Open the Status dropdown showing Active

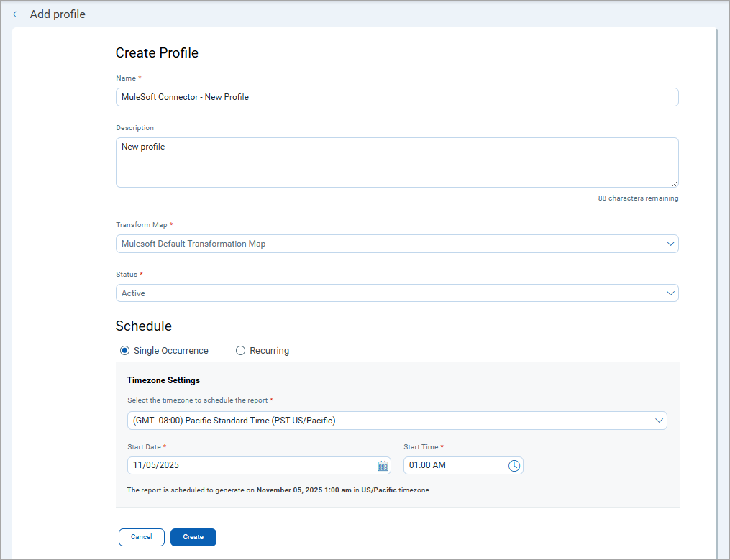(396, 293)
